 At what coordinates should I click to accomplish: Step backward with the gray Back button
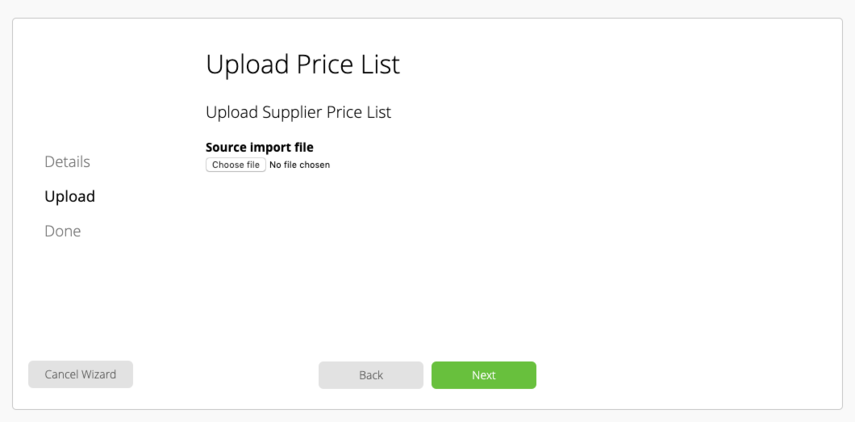[371, 375]
